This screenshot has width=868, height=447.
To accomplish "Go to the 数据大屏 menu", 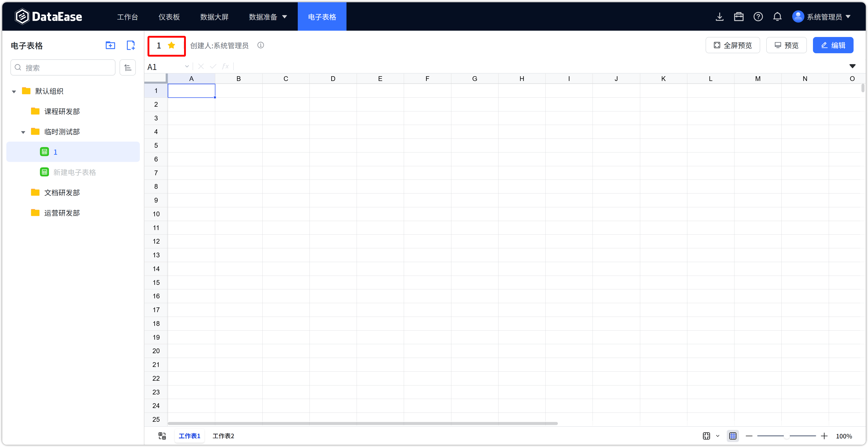I will pos(214,16).
